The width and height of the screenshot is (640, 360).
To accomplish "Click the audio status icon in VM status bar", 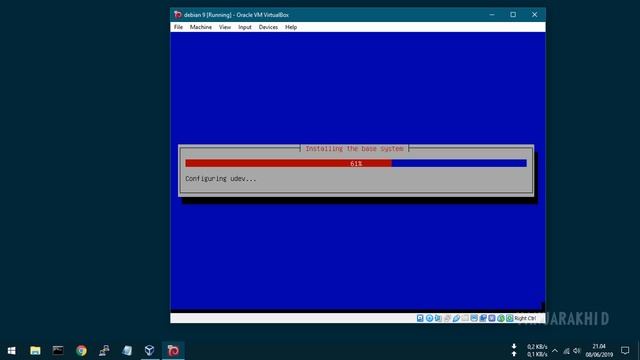I will (438, 318).
